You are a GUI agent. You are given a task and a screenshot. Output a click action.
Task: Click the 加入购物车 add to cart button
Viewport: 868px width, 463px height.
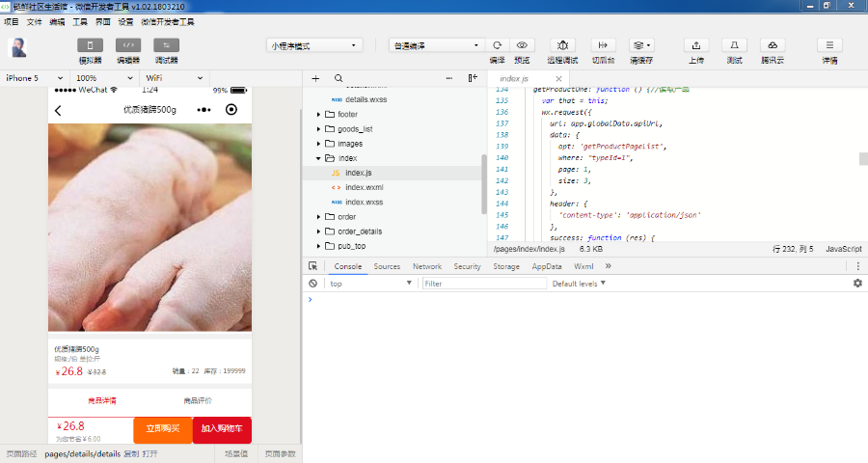pos(222,429)
